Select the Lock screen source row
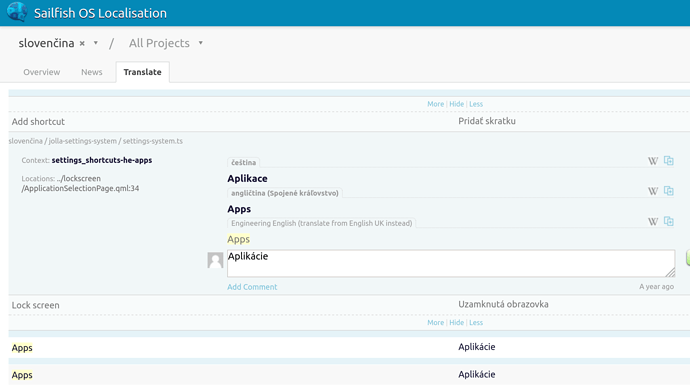 [36, 305]
